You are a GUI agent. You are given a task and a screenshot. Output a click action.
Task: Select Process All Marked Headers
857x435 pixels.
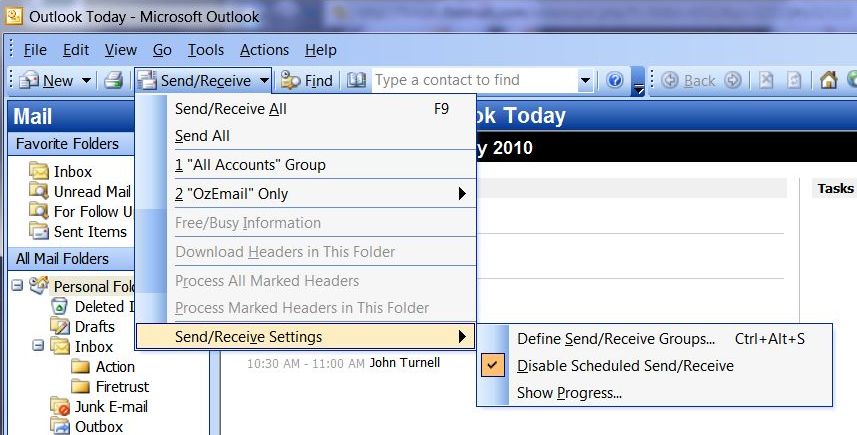[x=306, y=280]
